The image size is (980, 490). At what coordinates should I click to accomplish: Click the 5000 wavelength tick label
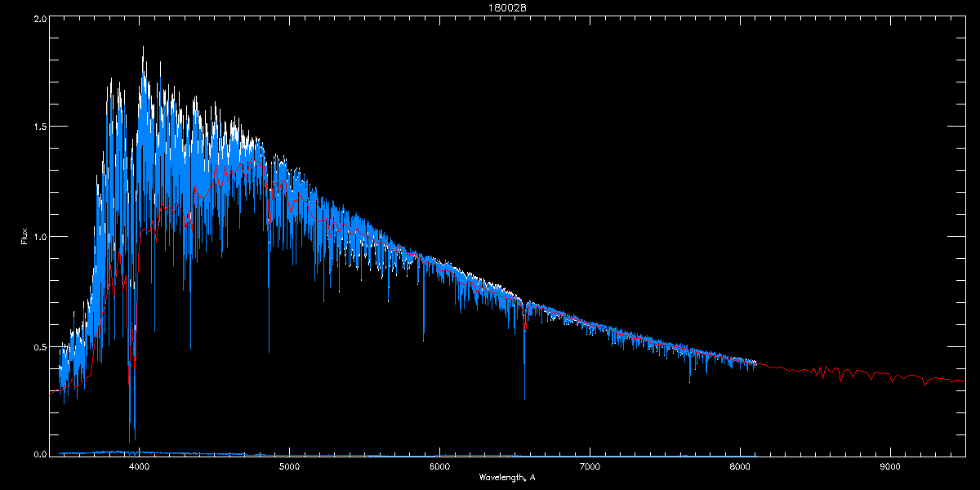click(289, 467)
